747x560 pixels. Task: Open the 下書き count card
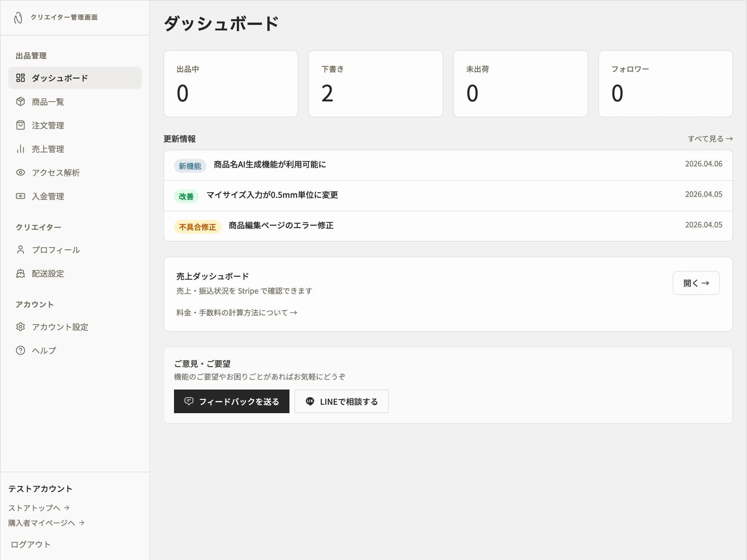coord(375,84)
